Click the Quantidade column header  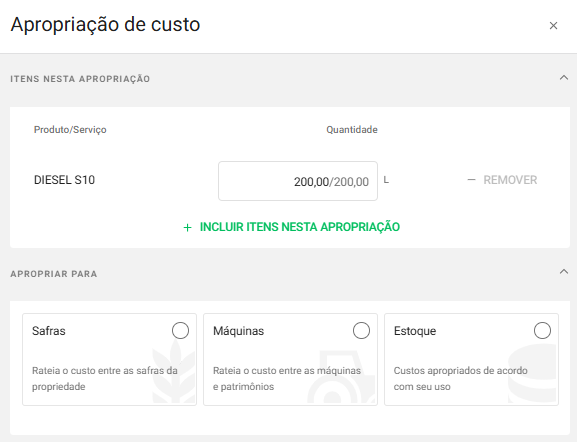click(x=352, y=130)
